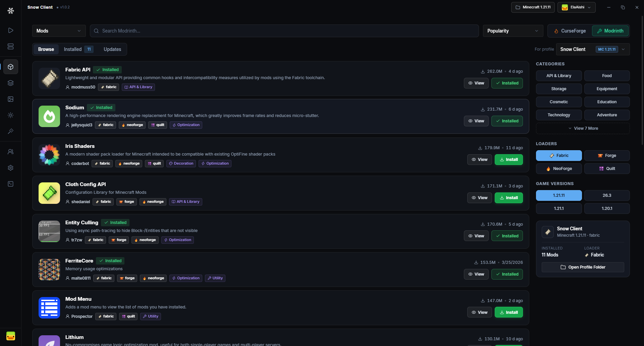The width and height of the screenshot is (644, 346).
Task: View the Fabric API mod details
Action: click(x=476, y=83)
